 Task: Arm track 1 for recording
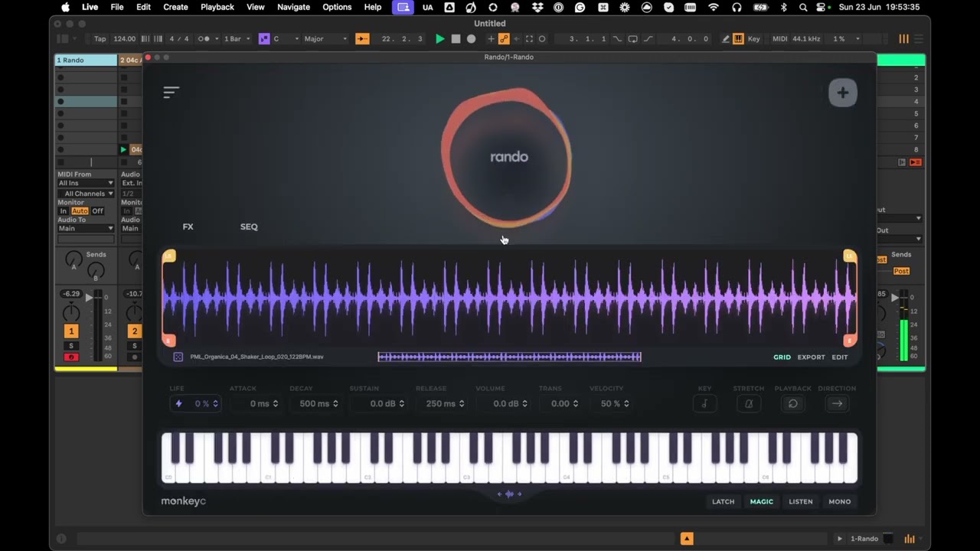(x=71, y=357)
